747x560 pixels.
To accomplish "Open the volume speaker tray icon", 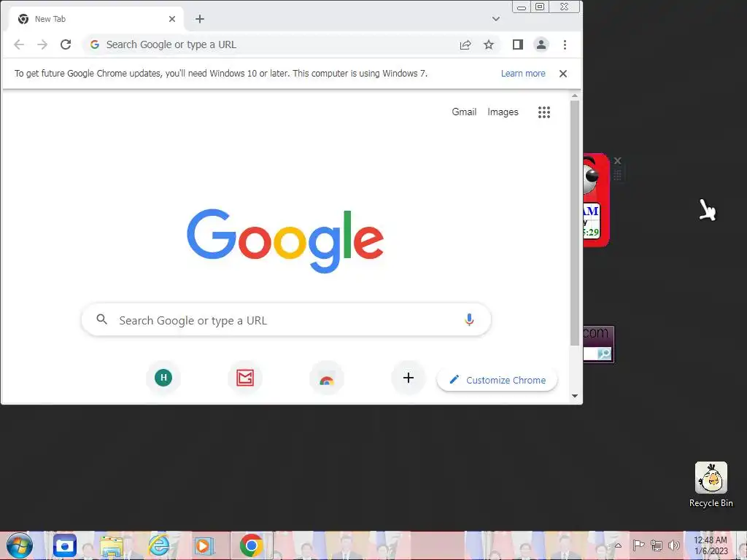I will click(673, 545).
